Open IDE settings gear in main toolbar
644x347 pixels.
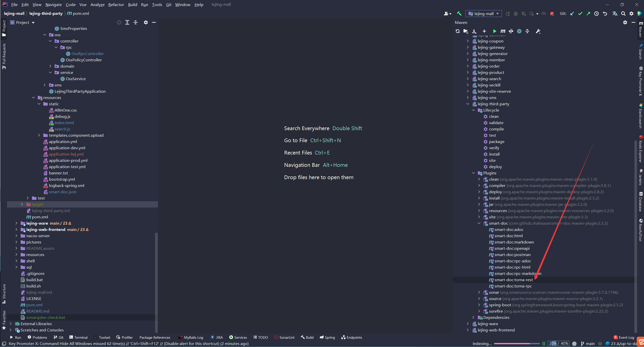pyautogui.click(x=631, y=14)
